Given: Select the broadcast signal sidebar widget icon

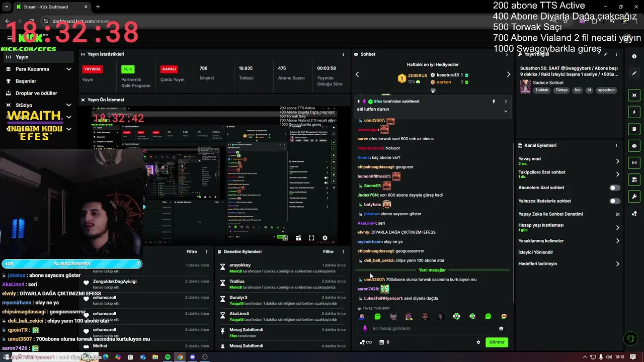Looking at the screenshot, I should pyautogui.click(x=634, y=162).
